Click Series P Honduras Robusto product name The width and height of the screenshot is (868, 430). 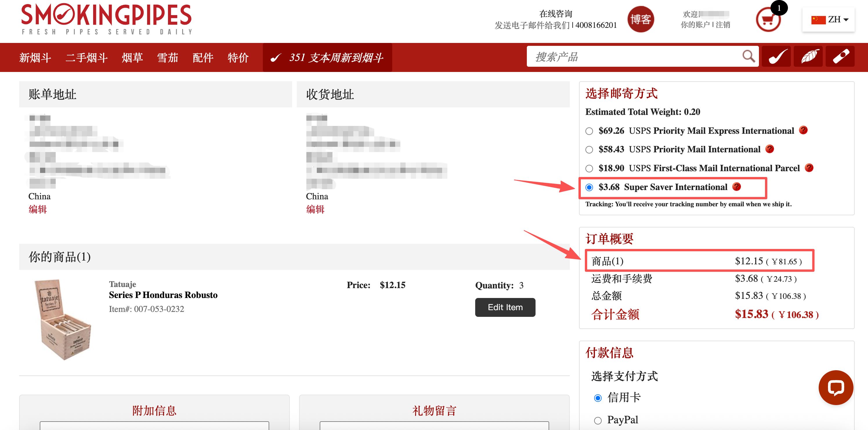tap(163, 295)
